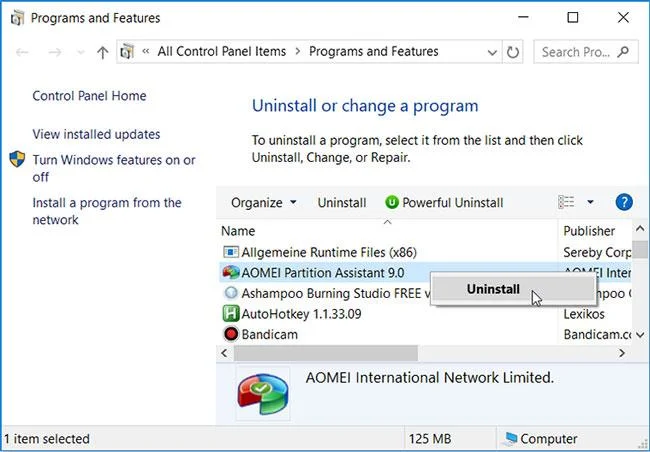Screen dimensions: 650x452
Task: Open Control Panel Home
Action: coord(89,96)
